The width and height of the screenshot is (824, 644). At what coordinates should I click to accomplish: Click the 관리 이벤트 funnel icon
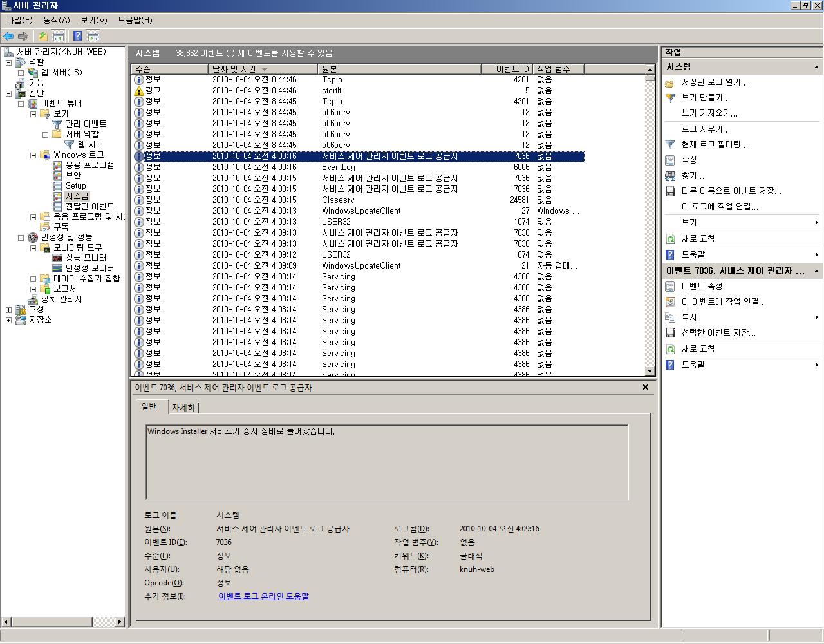tap(58, 124)
